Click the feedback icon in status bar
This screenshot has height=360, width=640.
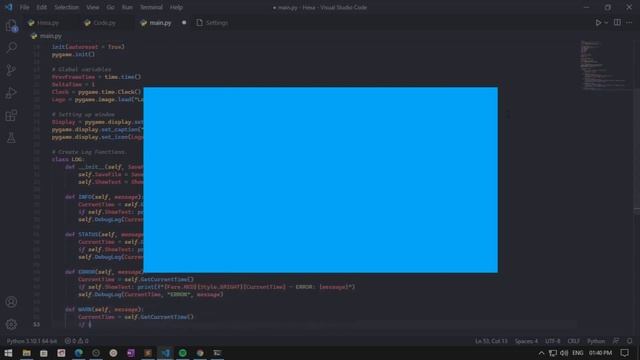[x=616, y=341]
